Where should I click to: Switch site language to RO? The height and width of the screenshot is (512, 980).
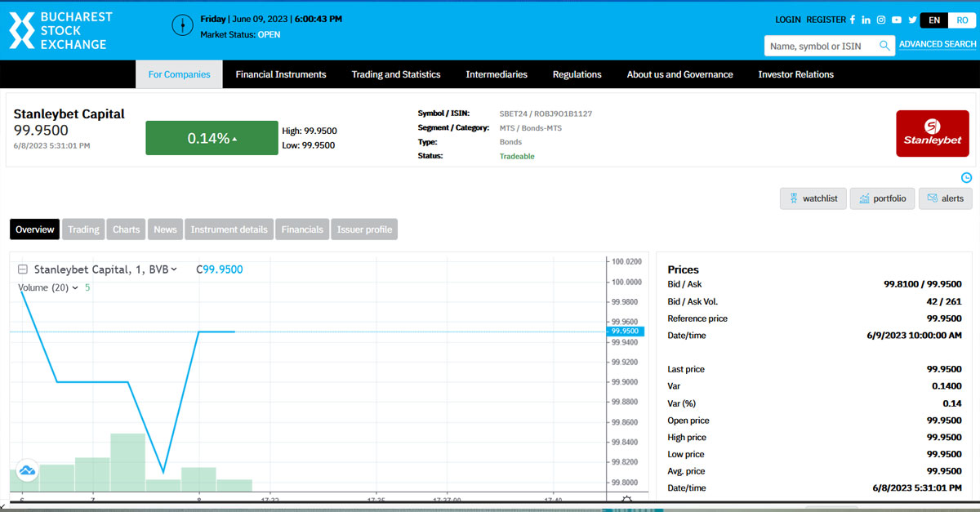(x=962, y=20)
